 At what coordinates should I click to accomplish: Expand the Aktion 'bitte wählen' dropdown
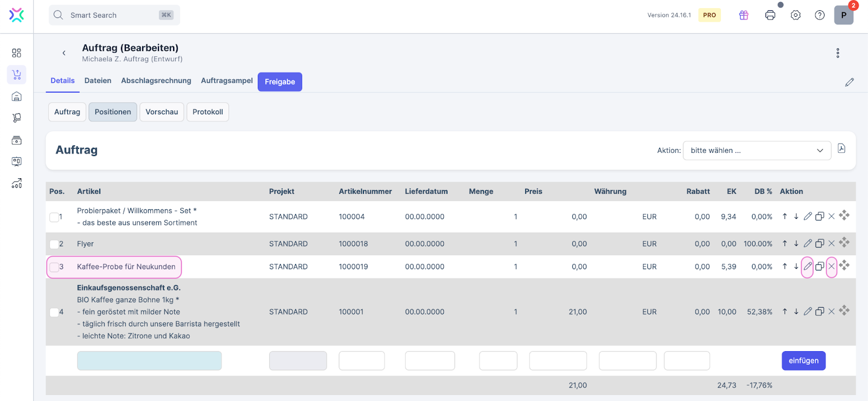coord(757,151)
